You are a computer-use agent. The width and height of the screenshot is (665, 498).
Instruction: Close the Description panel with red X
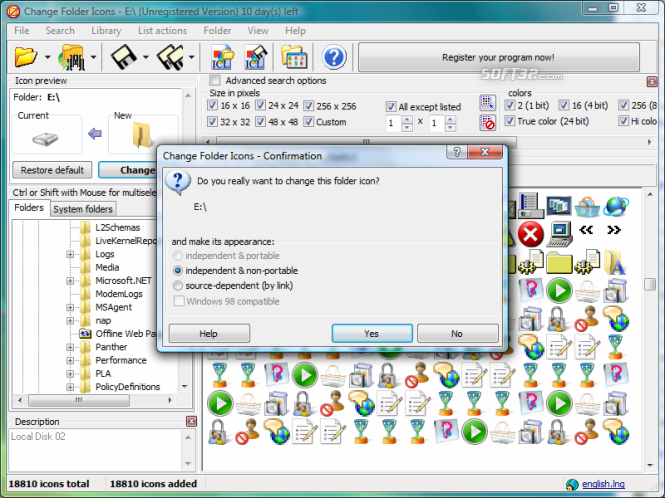(x=191, y=421)
